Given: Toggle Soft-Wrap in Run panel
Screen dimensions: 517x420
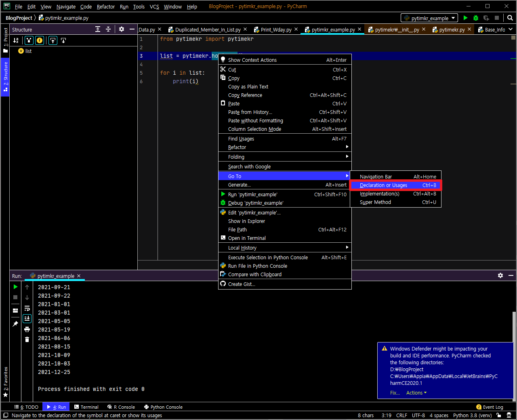Looking at the screenshot, I should (27, 308).
